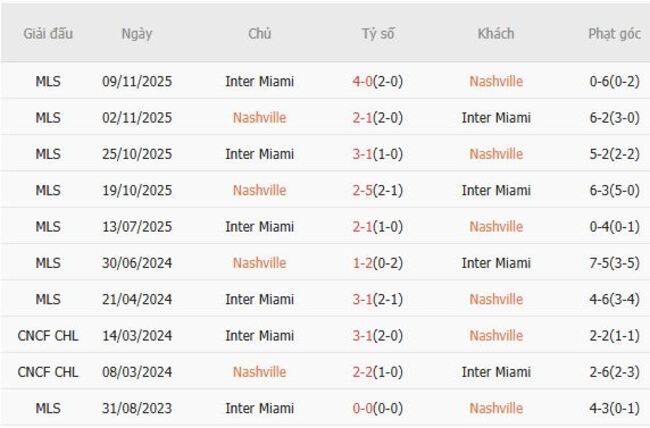Click Inter Miami in the 25/10/2025 row
This screenshot has width=650, height=428.
[x=259, y=154]
